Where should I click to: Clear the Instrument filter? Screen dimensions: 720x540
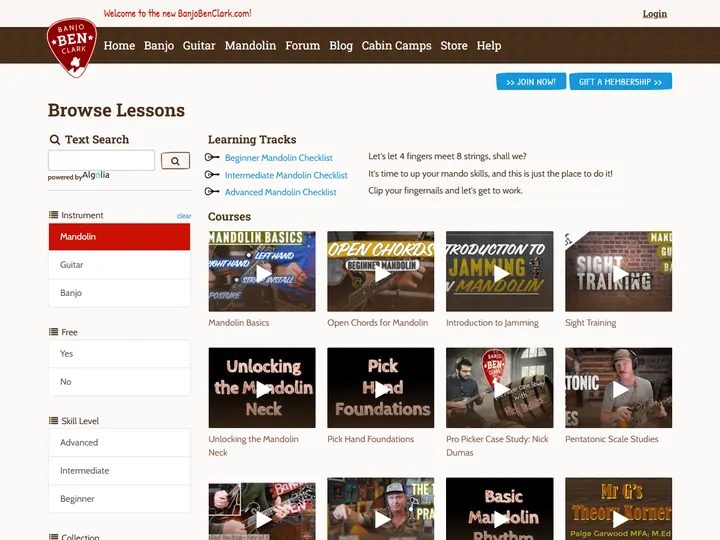point(184,216)
